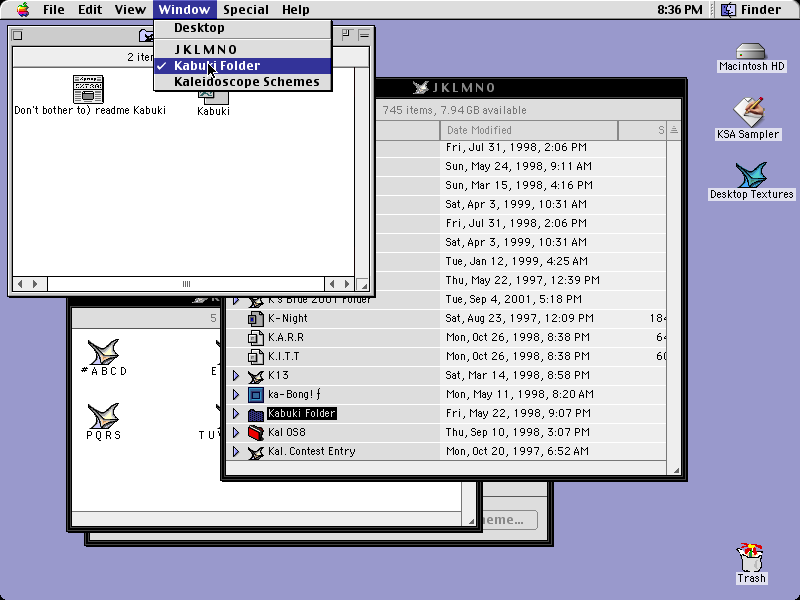This screenshot has height=600, width=800.
Task: Click the Kal. Contest Entry folder icon
Action: click(256, 452)
